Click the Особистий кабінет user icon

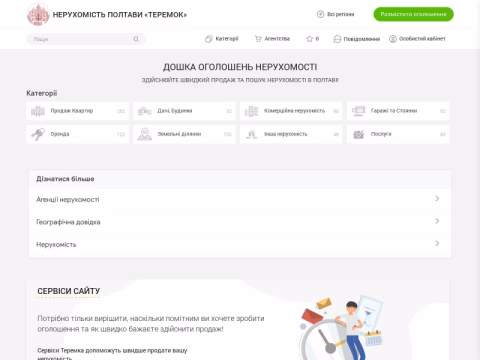click(393, 39)
